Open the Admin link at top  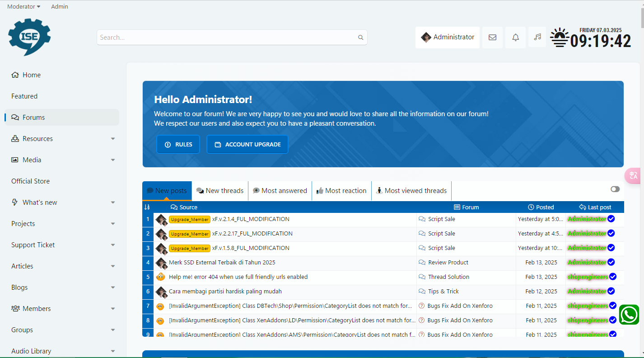point(60,7)
